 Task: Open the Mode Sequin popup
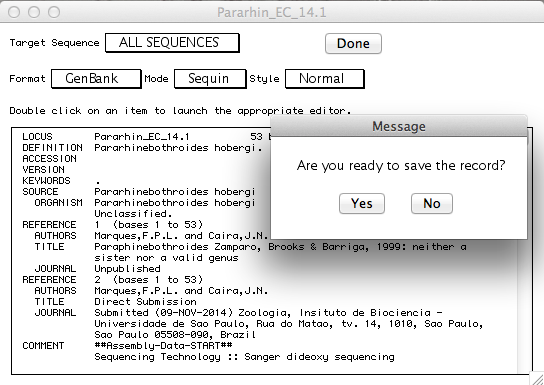tap(210, 79)
